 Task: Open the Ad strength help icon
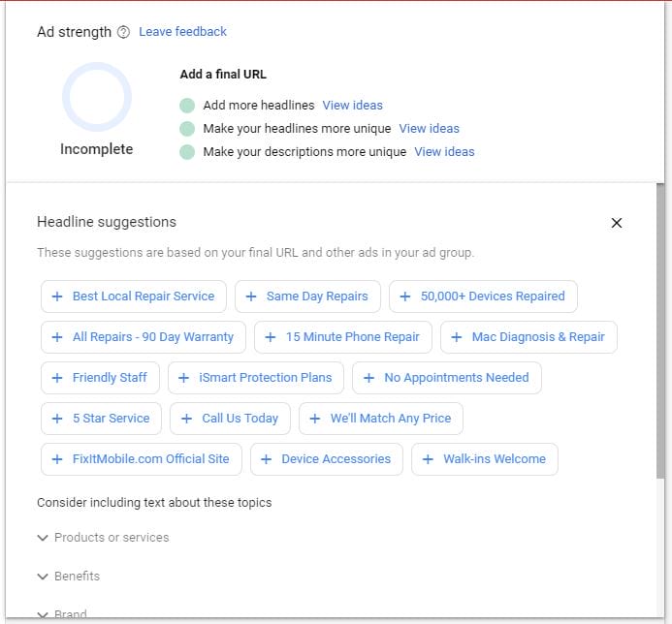pyautogui.click(x=123, y=32)
